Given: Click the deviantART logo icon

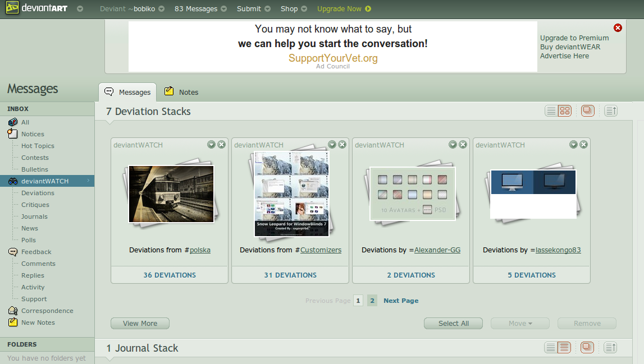Looking at the screenshot, I should [12, 7].
